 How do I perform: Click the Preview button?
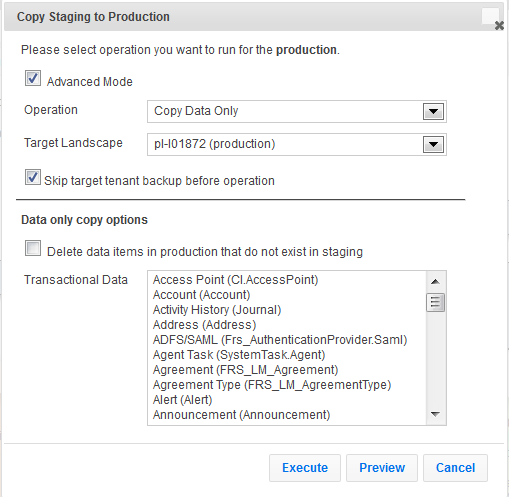click(382, 468)
